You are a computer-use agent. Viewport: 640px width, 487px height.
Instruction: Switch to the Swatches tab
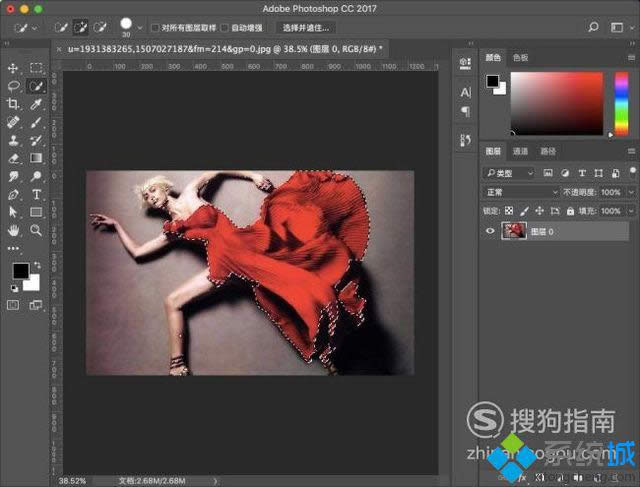(x=520, y=58)
